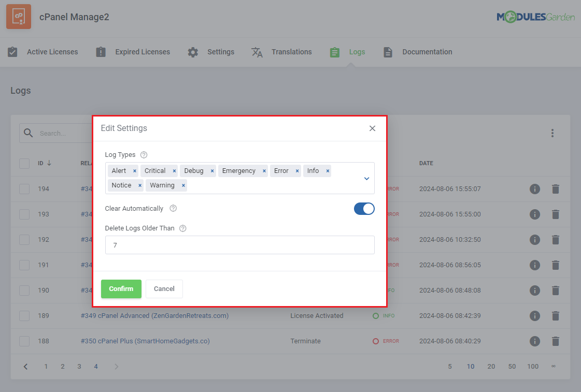Delete log entry 194
Image resolution: width=581 pixels, height=392 pixels.
[556, 189]
